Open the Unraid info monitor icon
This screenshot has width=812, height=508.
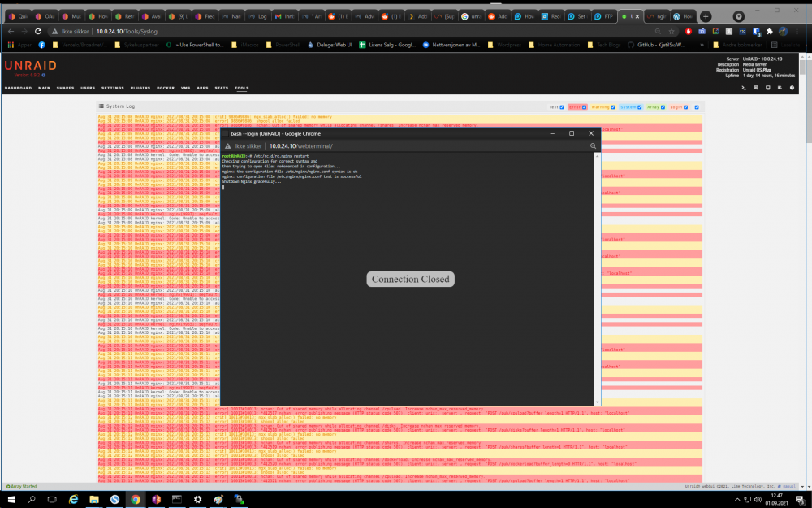[768, 88]
